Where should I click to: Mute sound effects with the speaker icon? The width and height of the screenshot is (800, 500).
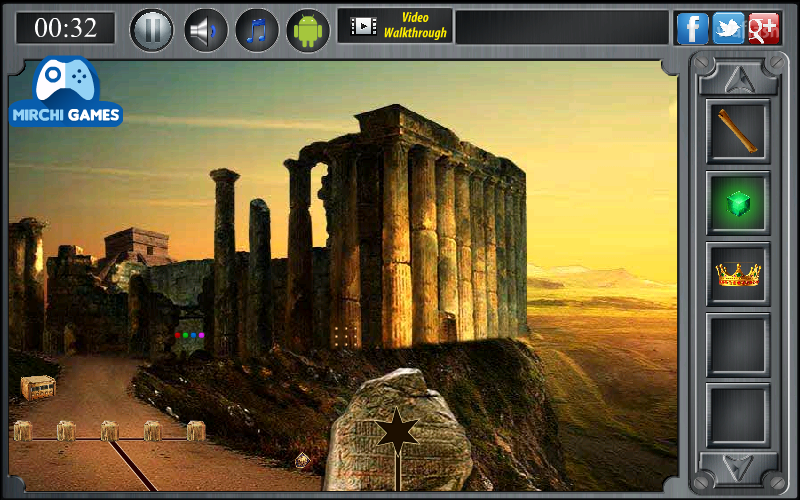(205, 30)
